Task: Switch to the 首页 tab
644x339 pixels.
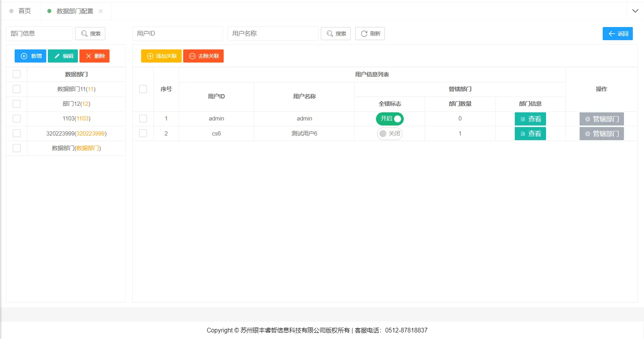Action: (x=24, y=11)
